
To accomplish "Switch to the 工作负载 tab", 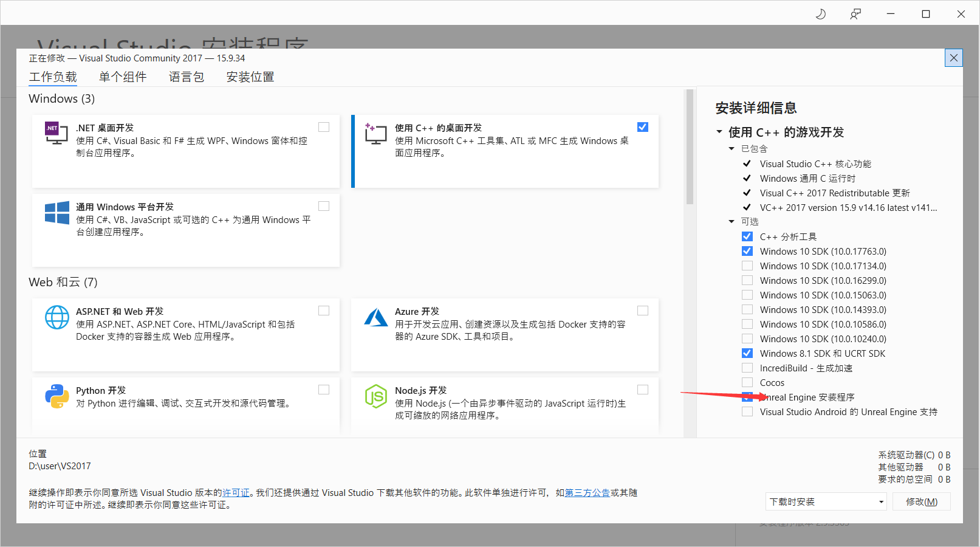I will click(53, 77).
